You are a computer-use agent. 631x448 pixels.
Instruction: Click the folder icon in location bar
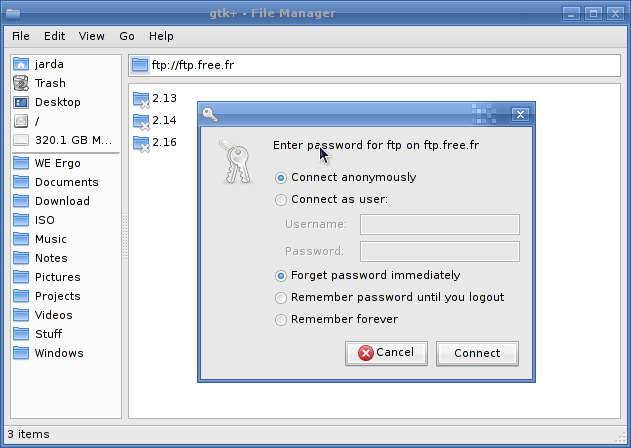coord(140,65)
